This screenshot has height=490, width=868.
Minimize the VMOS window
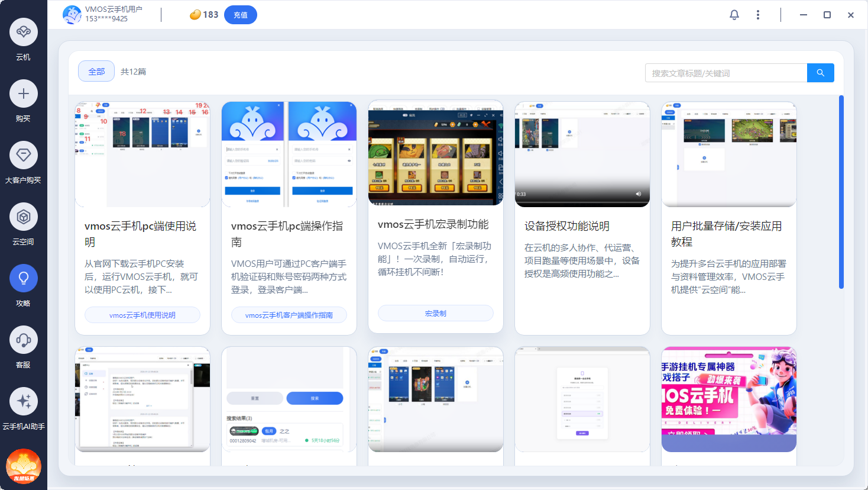(804, 15)
